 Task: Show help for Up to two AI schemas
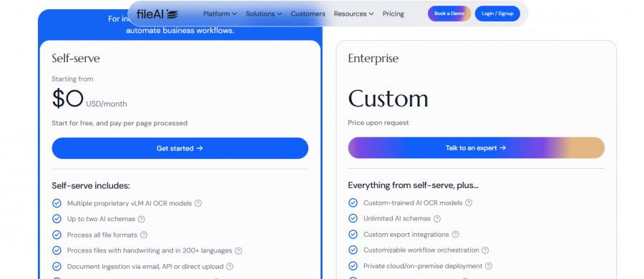141,219
